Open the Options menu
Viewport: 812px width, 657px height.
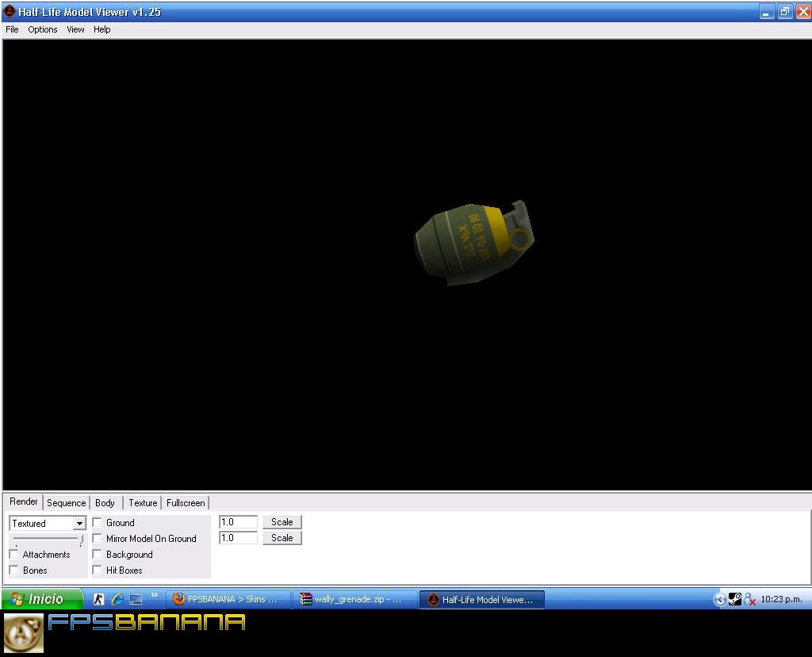[43, 29]
